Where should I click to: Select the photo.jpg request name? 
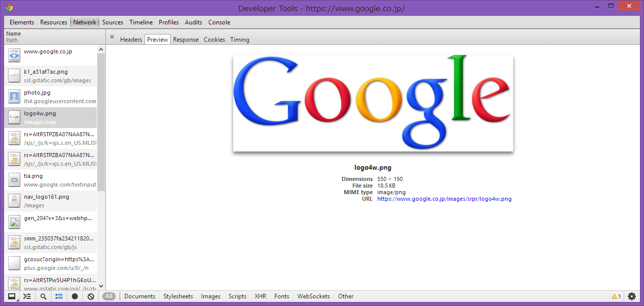pyautogui.click(x=37, y=93)
